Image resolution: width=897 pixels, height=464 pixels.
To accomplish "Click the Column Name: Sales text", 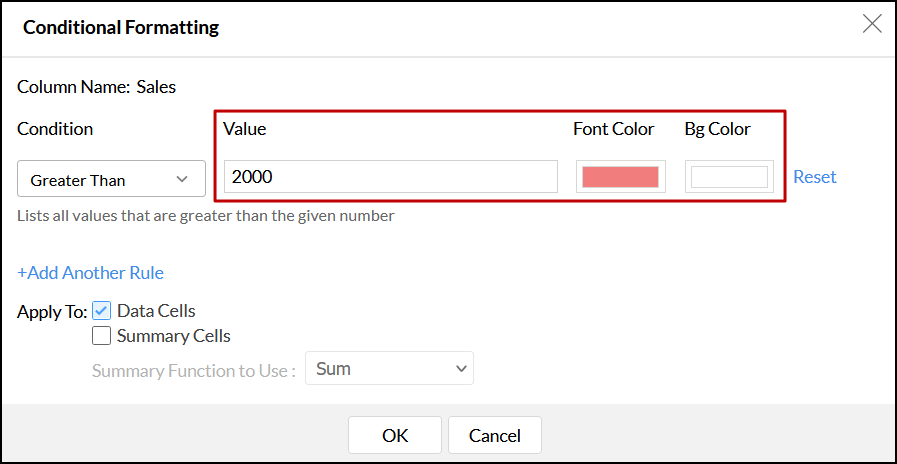I will tap(97, 87).
